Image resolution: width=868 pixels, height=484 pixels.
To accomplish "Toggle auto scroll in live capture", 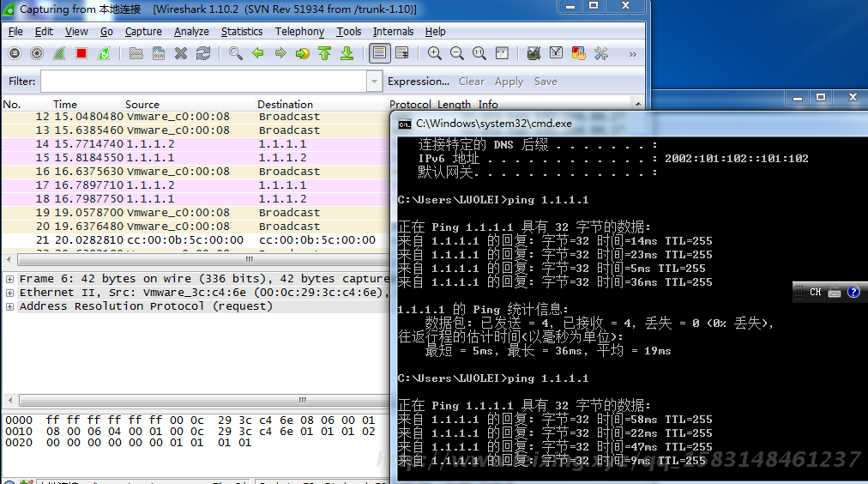I will (402, 53).
